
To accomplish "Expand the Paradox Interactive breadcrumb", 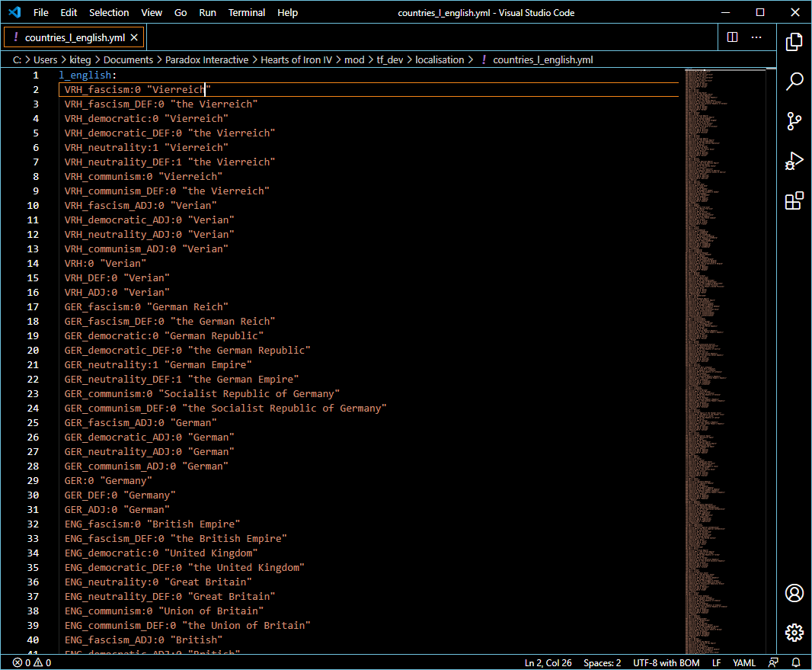I will (206, 59).
